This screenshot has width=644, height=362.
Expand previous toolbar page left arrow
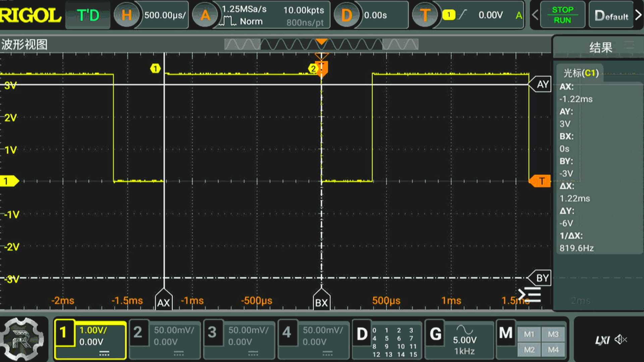[535, 15]
